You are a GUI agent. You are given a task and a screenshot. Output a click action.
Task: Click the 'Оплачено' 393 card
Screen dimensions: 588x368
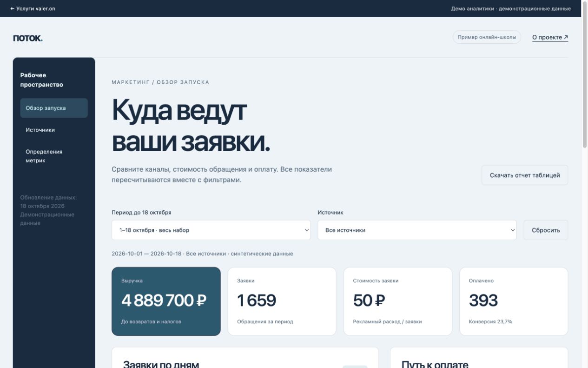[x=514, y=301]
